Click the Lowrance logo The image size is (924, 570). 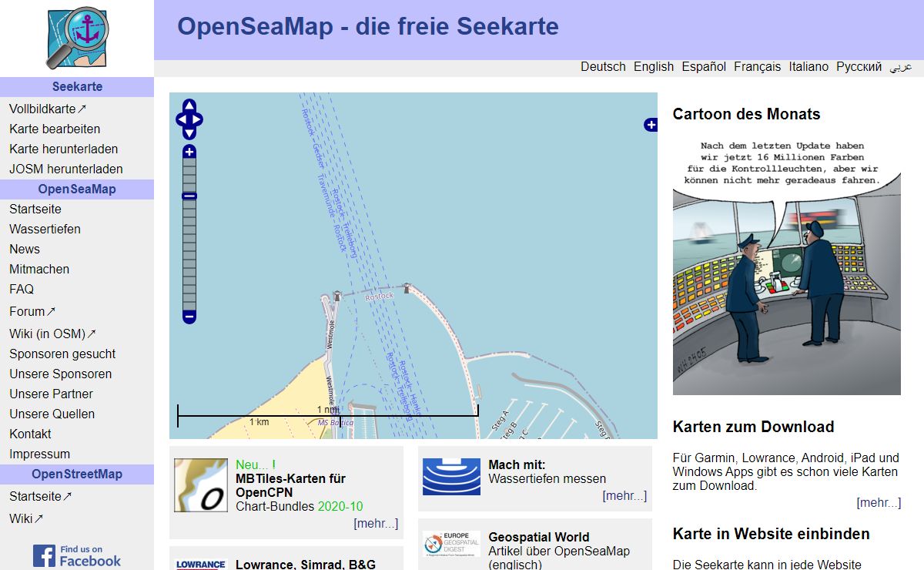pyautogui.click(x=201, y=565)
